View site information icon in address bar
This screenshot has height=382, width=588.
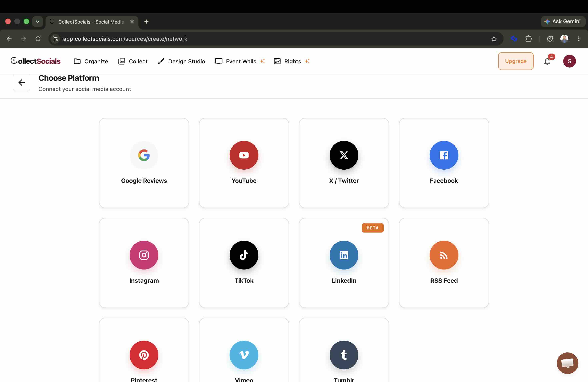[55, 39]
